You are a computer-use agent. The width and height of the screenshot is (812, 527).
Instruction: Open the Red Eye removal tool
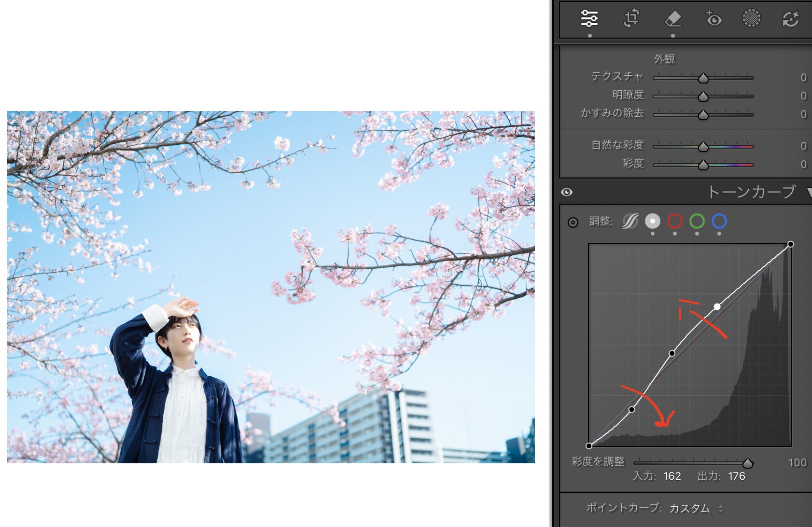pyautogui.click(x=713, y=19)
